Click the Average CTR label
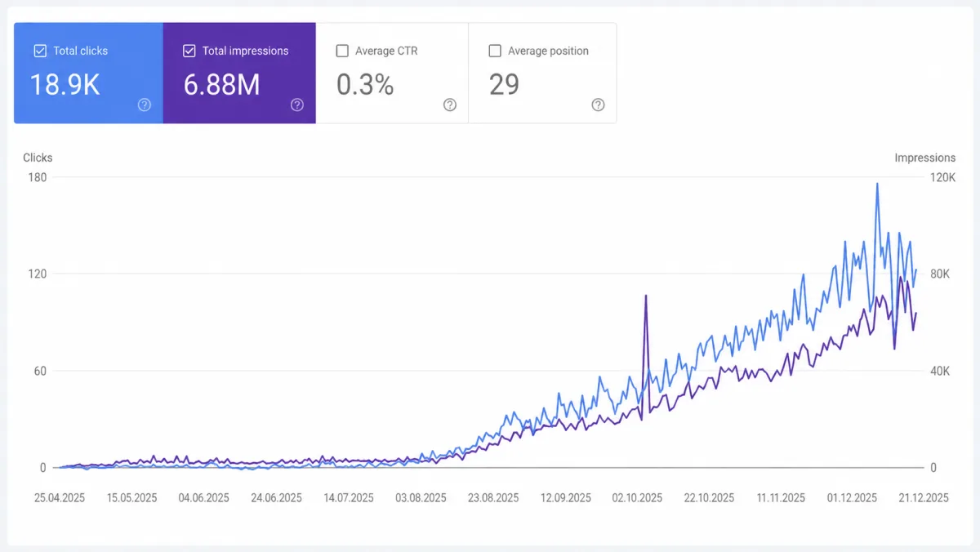The height and width of the screenshot is (552, 980). (386, 51)
